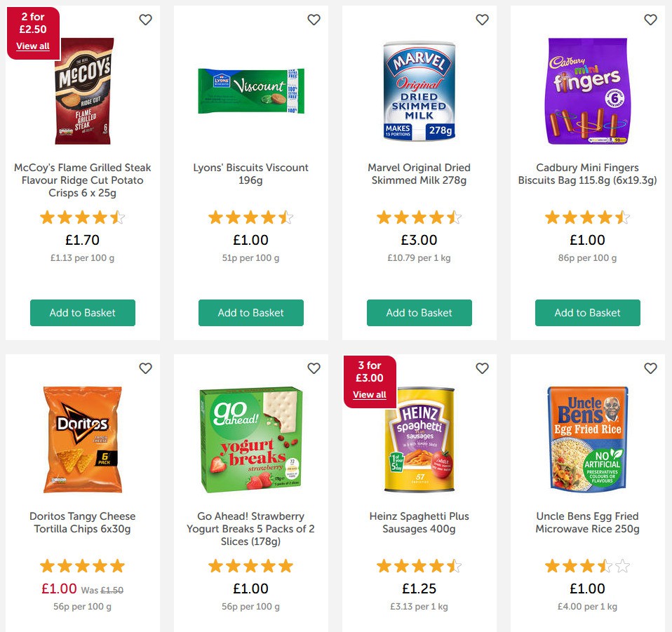Favourite the Cadbury Mini Fingers heart icon
Viewport: 672px width, 632px height.
(x=650, y=20)
